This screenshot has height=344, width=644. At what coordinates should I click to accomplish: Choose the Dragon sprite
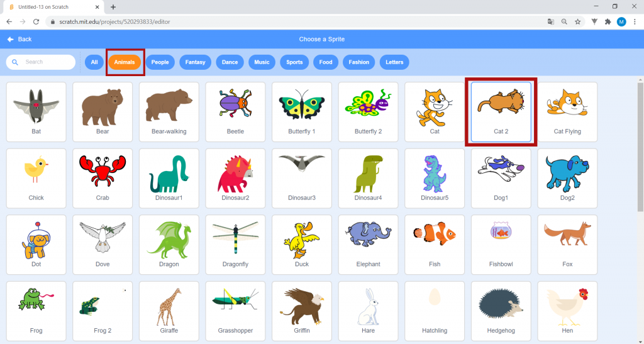pyautogui.click(x=169, y=245)
